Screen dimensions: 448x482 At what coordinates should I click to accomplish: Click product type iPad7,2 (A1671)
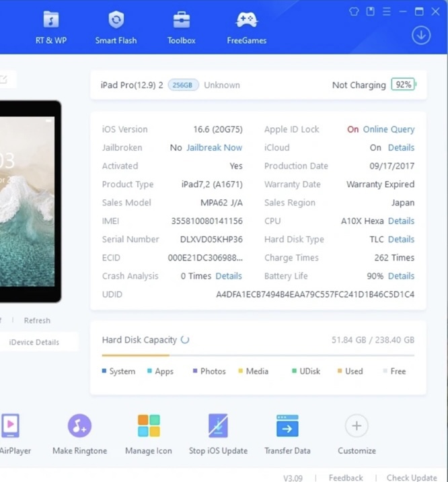click(212, 184)
